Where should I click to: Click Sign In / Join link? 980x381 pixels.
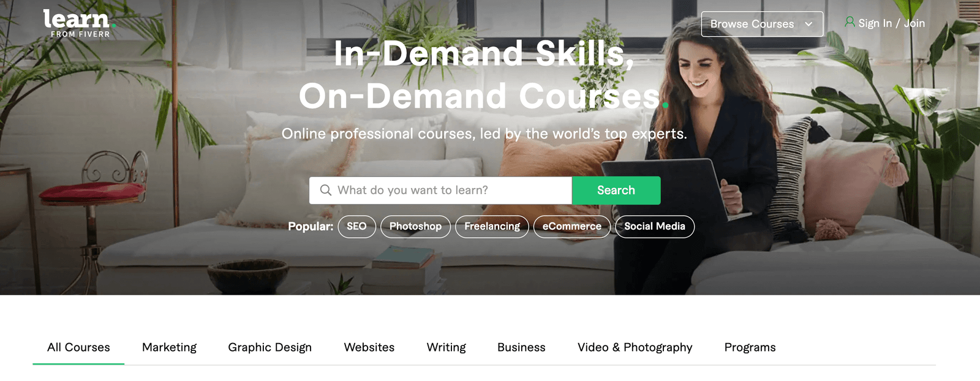(891, 23)
